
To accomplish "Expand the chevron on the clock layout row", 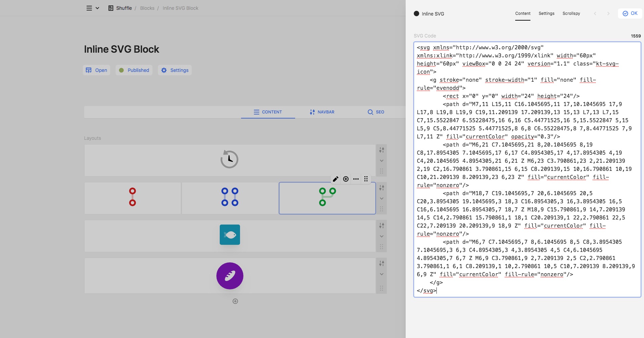I will [x=381, y=161].
